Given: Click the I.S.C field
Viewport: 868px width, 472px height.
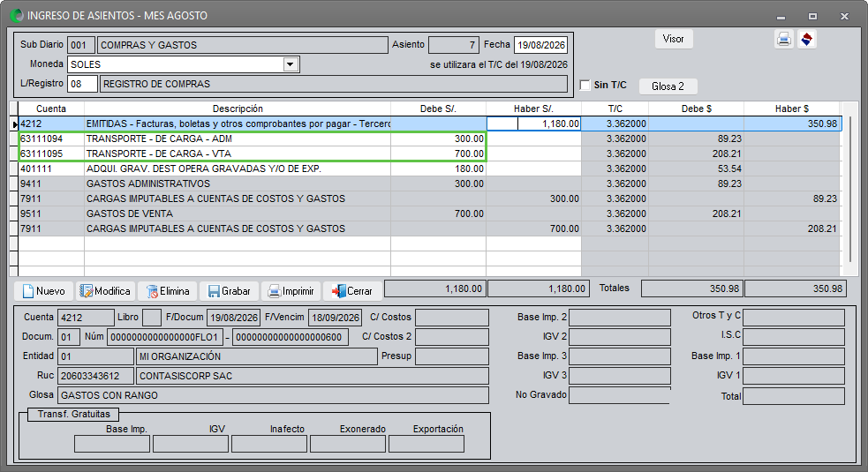Looking at the screenshot, I should click(x=794, y=337).
